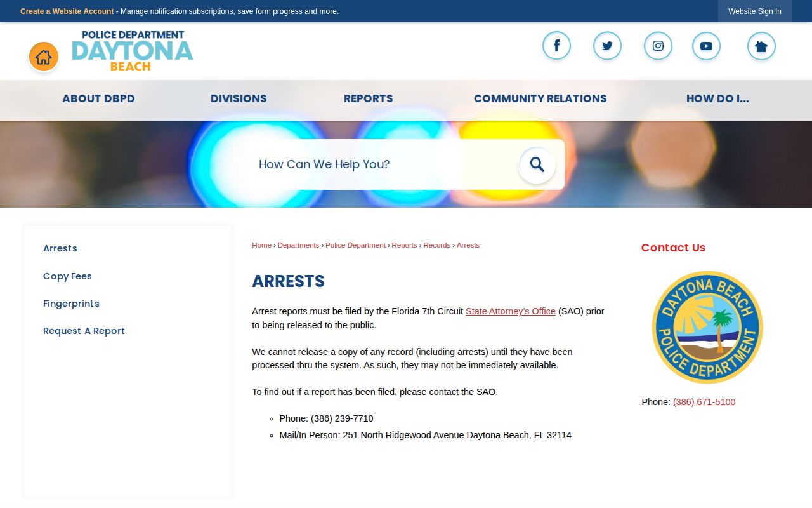Select Copy Fees in the side menu

pos(67,276)
